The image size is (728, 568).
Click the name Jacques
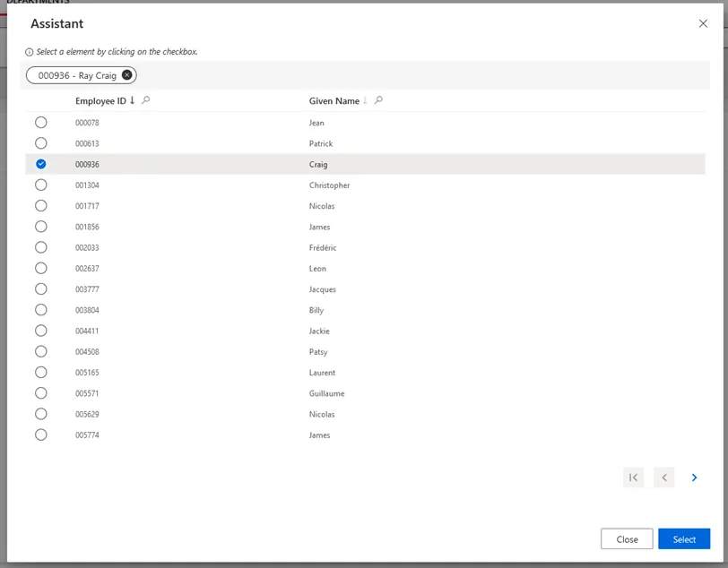click(x=322, y=289)
